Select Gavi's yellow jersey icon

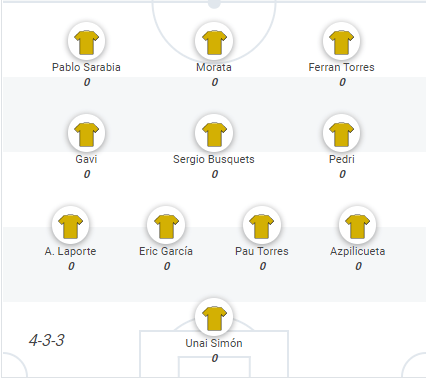click(86, 133)
